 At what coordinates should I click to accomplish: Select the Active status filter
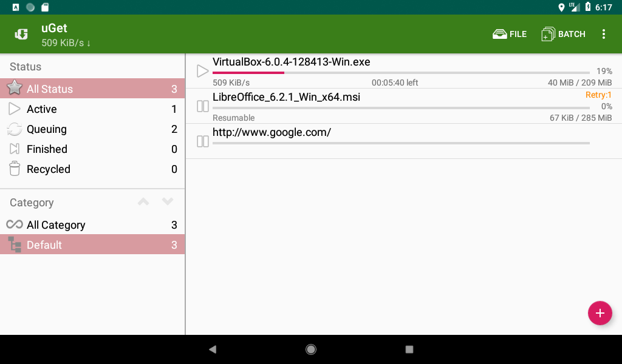coord(92,109)
